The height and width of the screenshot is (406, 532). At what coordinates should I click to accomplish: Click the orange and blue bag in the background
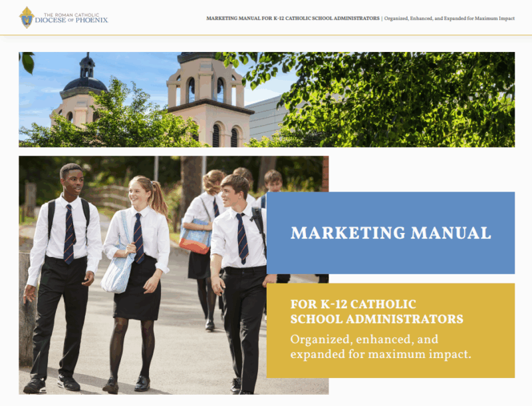click(x=196, y=239)
